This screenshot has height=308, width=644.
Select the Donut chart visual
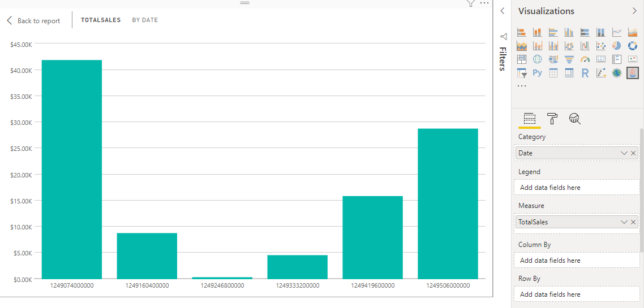point(633,46)
